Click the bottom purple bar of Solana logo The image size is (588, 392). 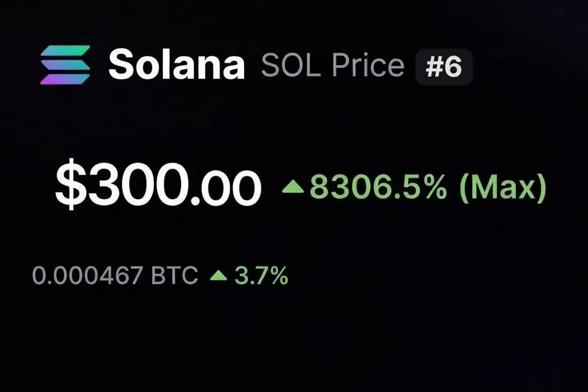[x=64, y=79]
